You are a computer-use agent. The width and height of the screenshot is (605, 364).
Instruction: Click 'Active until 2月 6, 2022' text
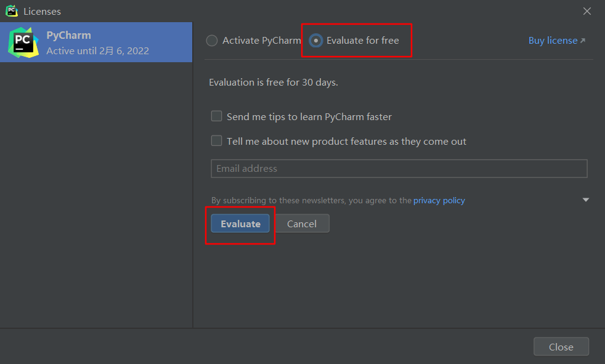pyautogui.click(x=97, y=51)
